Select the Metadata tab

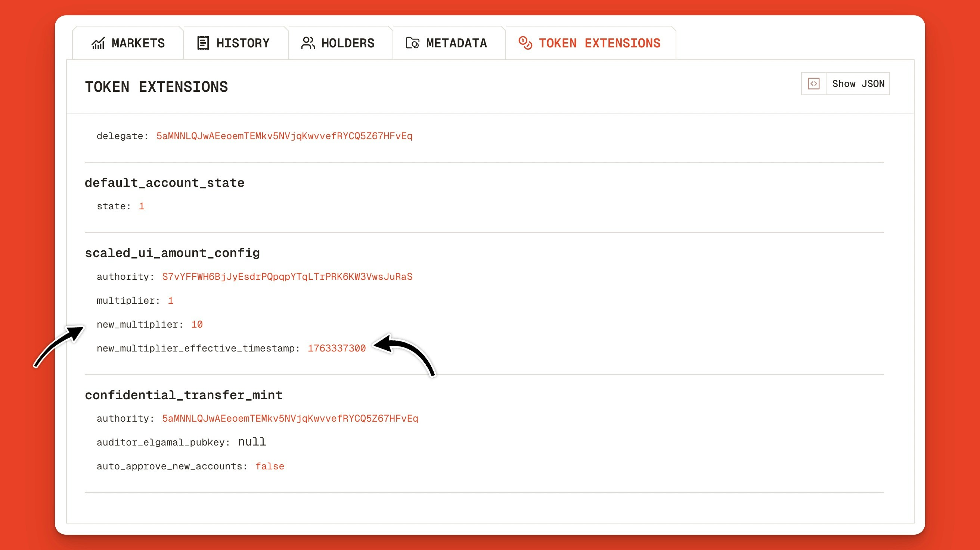(x=456, y=43)
